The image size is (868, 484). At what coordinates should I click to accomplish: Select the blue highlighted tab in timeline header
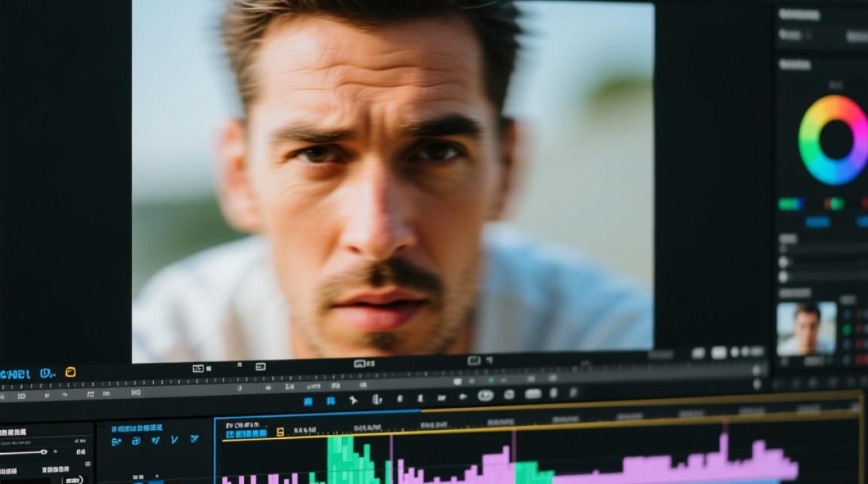point(245,434)
